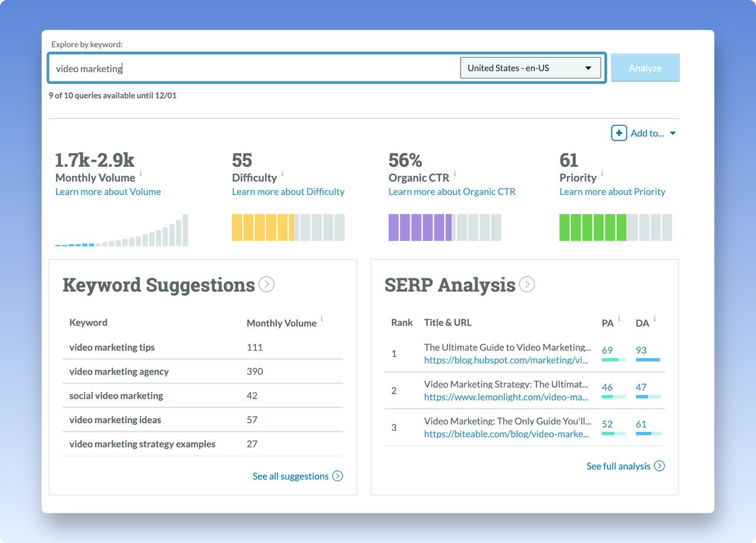Click the Rank column header
This screenshot has height=543, width=756.
pos(402,323)
